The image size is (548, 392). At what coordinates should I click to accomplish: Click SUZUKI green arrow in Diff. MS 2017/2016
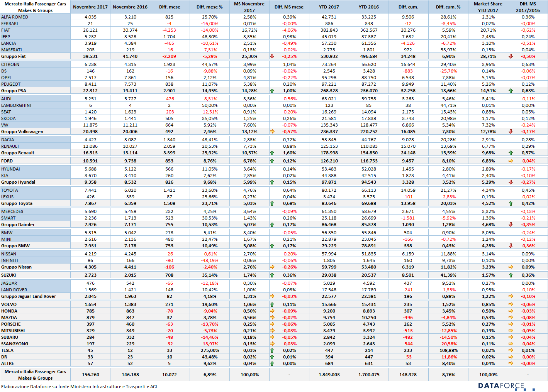[x=511, y=275]
